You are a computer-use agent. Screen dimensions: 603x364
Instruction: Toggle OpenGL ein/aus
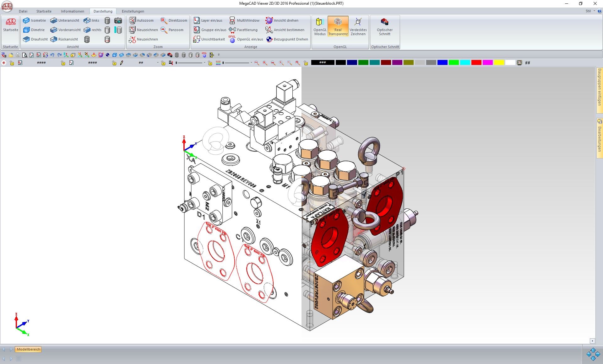point(246,39)
